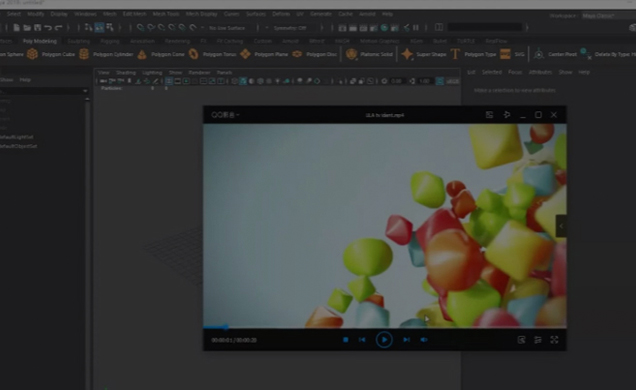The image size is (636, 390).
Task: Click the Polygon Torus shelf icon
Action: (194, 54)
